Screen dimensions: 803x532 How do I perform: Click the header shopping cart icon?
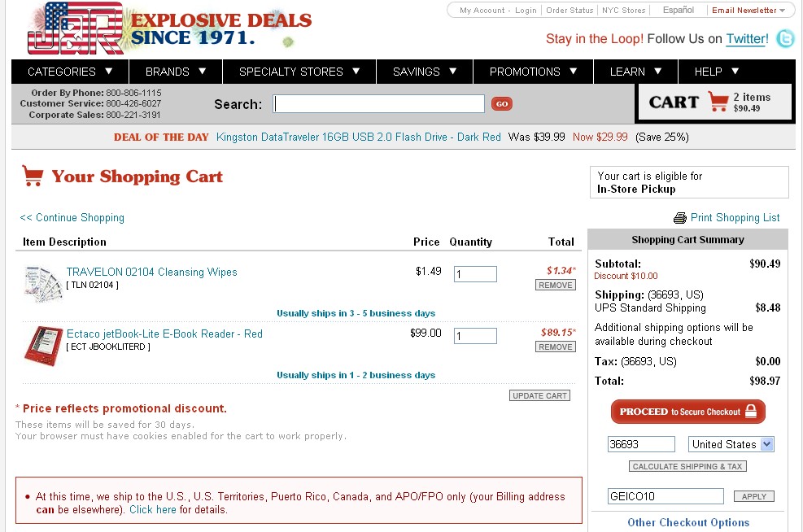(x=718, y=102)
